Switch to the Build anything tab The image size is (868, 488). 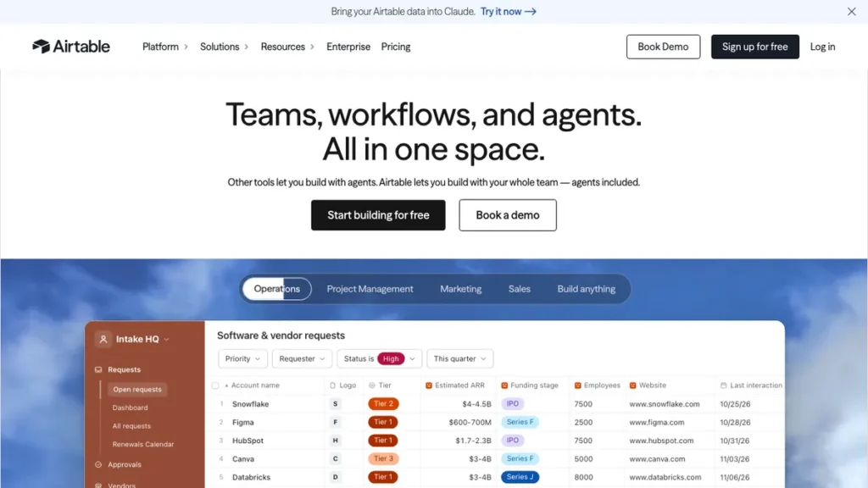pyautogui.click(x=587, y=289)
